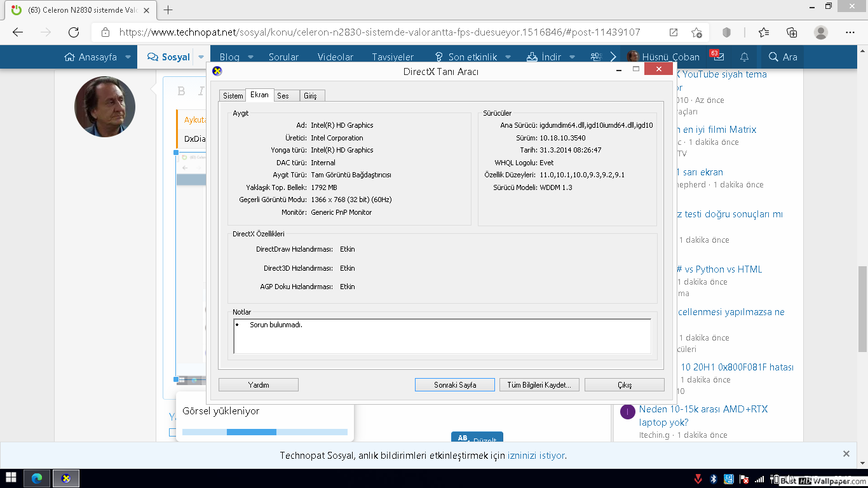Open the browser Favorites list icon

764,32
